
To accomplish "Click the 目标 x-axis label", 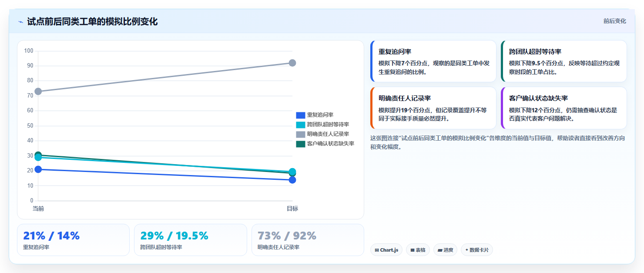I will click(x=292, y=209).
